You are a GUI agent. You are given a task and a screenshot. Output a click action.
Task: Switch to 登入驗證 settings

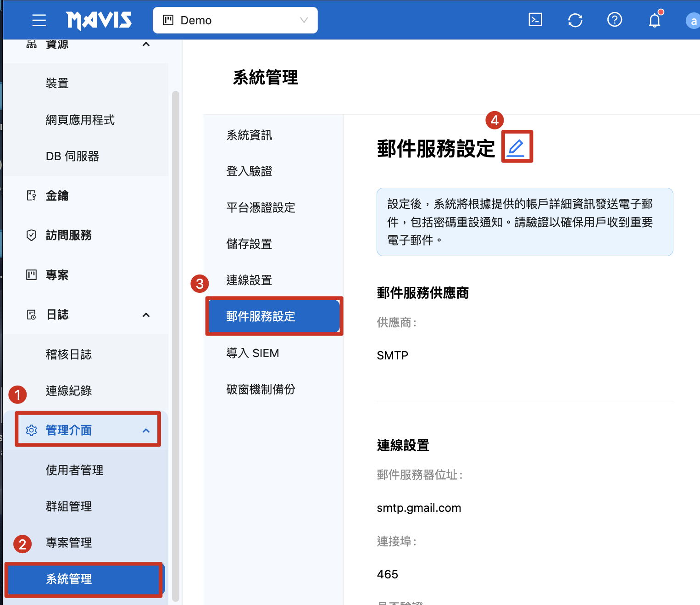[249, 171]
